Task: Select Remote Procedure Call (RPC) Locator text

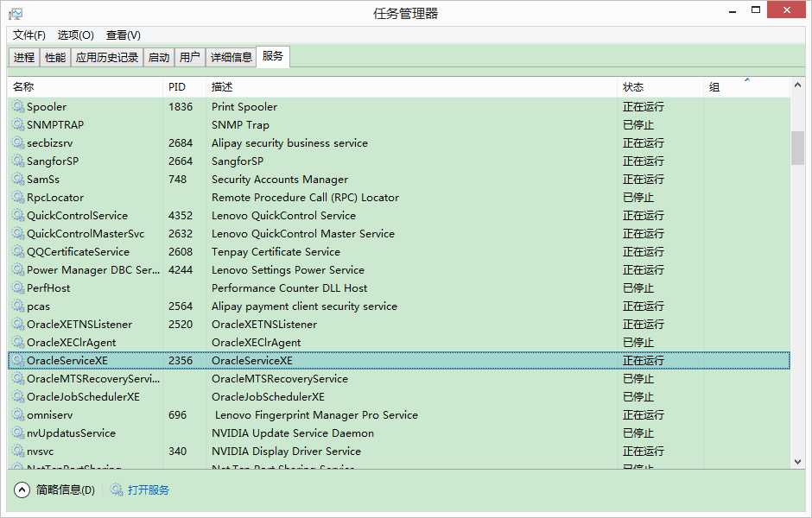Action: tap(305, 197)
